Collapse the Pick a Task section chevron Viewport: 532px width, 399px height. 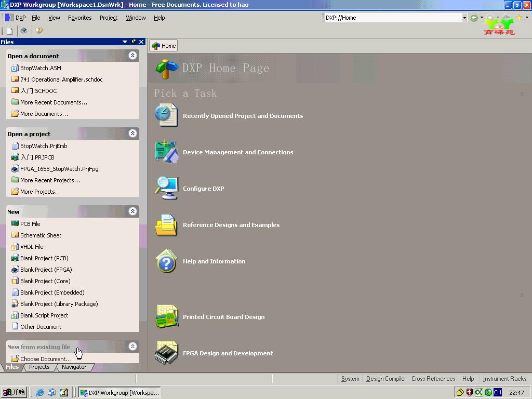tap(522, 94)
